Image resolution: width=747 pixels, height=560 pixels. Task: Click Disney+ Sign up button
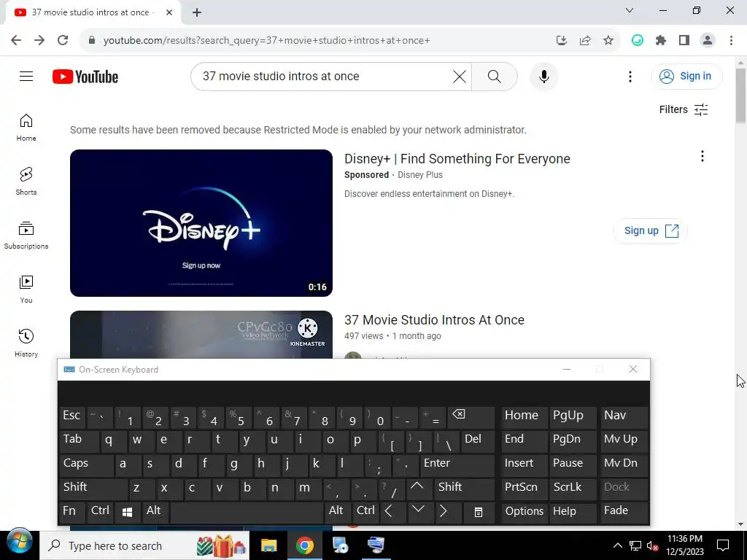tap(650, 231)
